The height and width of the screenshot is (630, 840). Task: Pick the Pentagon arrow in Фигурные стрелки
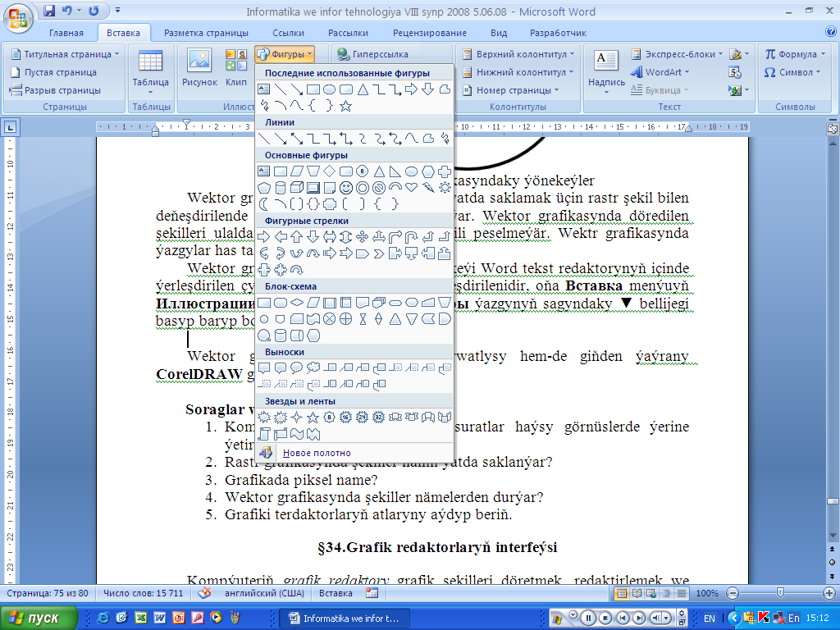[x=362, y=253]
